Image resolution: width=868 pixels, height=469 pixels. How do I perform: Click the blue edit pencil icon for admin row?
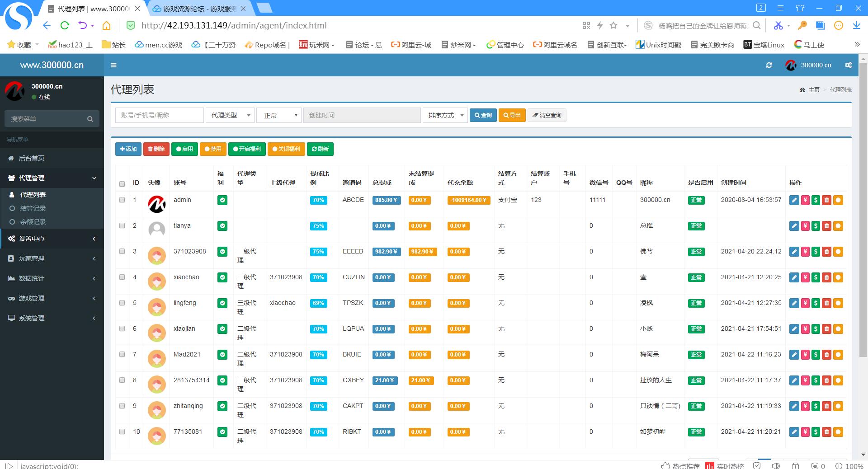click(794, 200)
